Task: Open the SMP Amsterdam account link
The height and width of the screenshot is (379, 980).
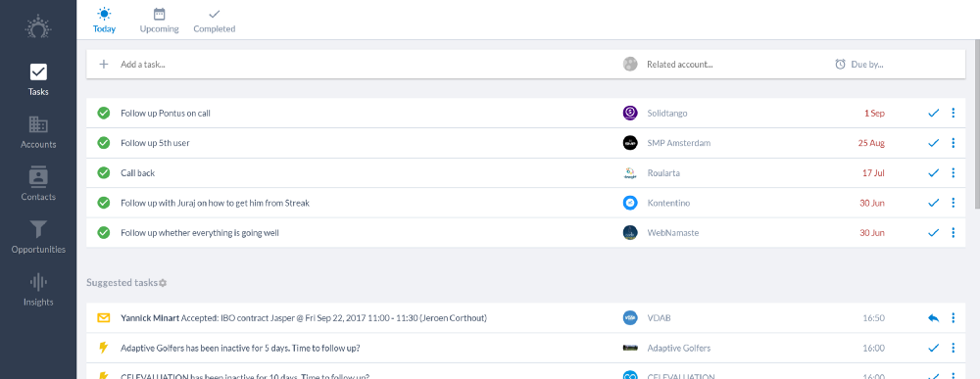Action: click(679, 143)
